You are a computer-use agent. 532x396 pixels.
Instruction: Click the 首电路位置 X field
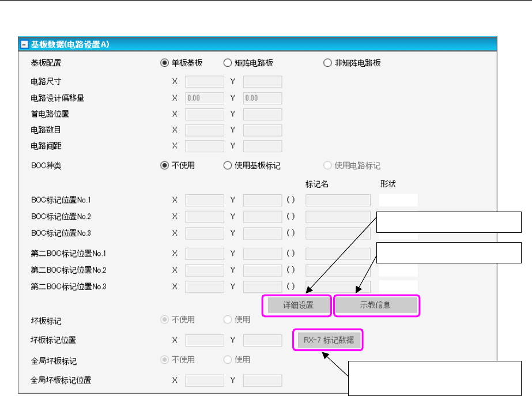point(205,114)
